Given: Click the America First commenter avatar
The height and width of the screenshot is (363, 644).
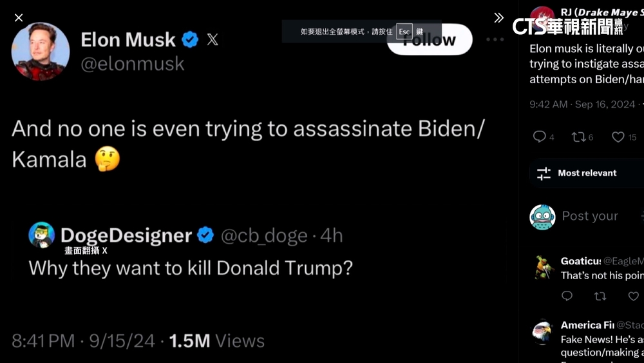Looking at the screenshot, I should 543,333.
